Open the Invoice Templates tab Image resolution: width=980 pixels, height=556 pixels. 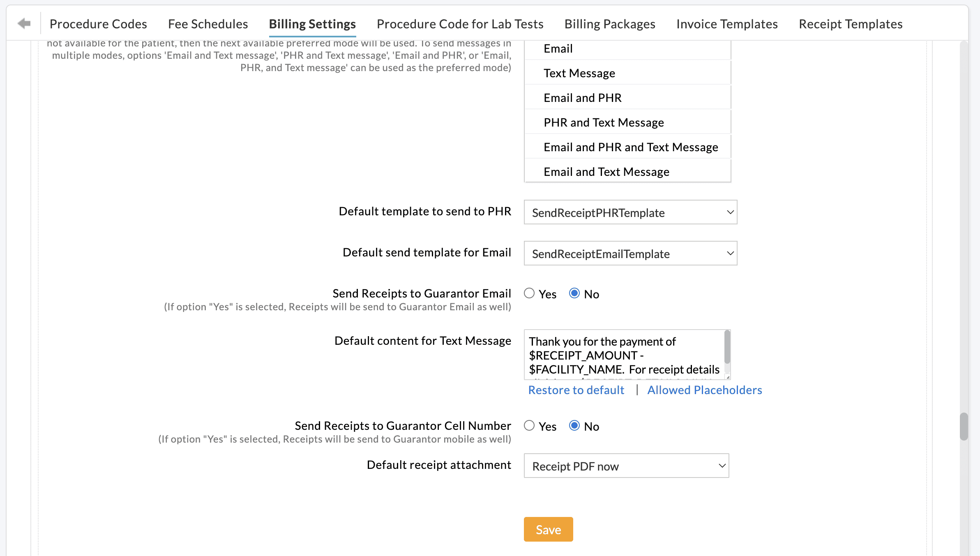(x=727, y=24)
